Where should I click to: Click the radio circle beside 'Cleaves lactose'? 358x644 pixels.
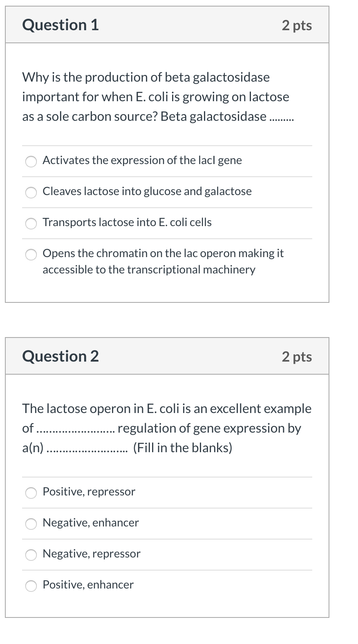(x=31, y=192)
